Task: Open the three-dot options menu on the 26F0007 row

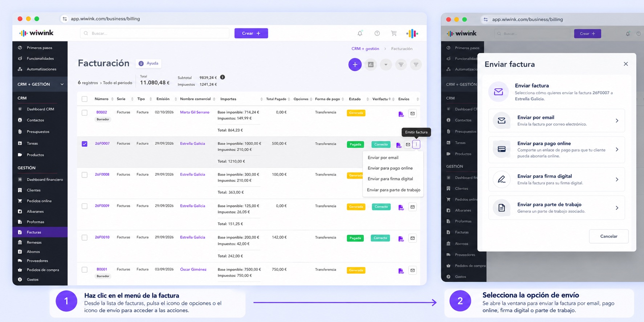Action: click(416, 144)
